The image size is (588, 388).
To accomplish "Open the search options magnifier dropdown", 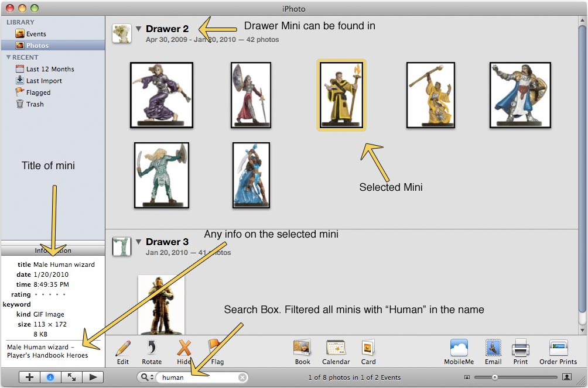I will [x=146, y=377].
